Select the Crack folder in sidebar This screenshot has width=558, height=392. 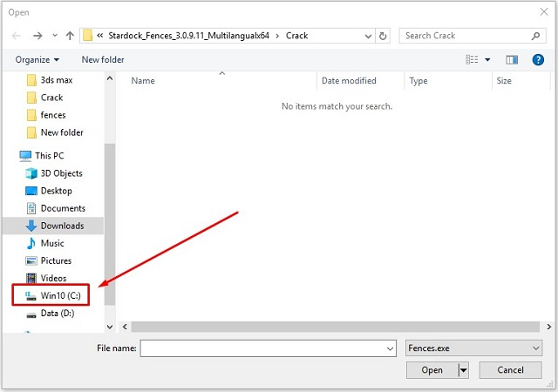coord(45,98)
